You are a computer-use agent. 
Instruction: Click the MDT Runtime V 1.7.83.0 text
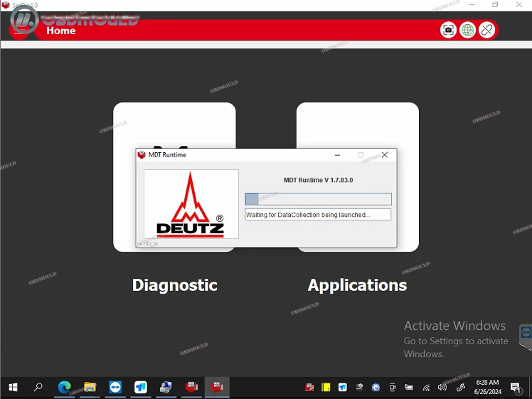point(318,180)
